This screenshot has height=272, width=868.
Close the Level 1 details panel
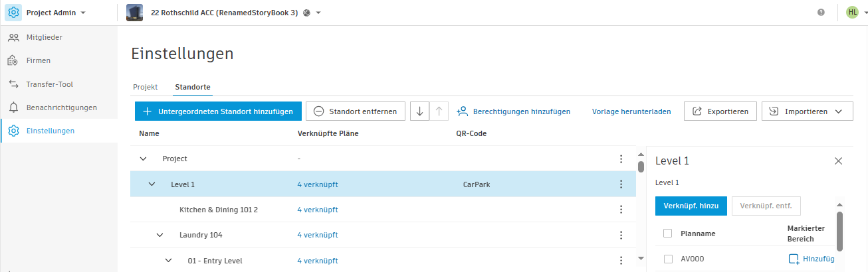point(838,161)
